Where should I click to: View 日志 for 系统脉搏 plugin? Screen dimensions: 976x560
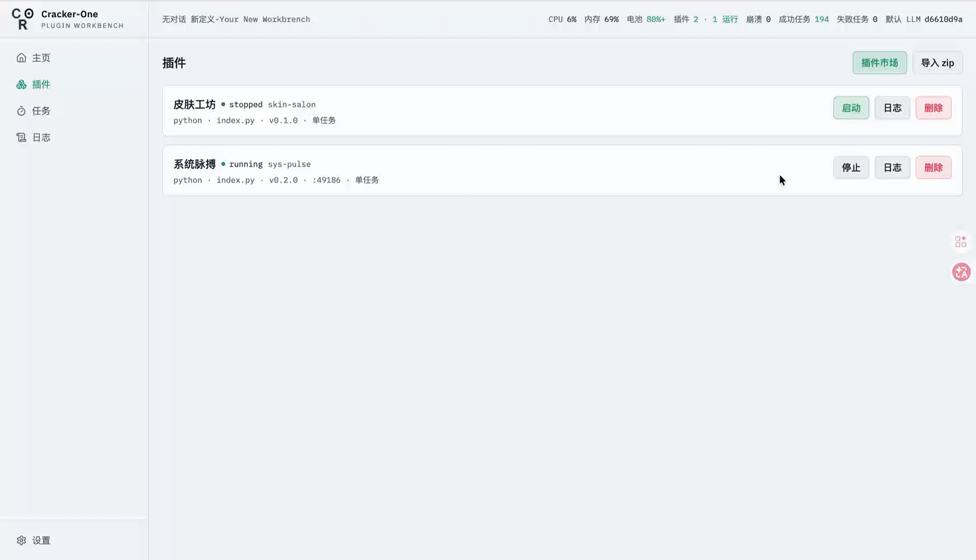point(892,168)
